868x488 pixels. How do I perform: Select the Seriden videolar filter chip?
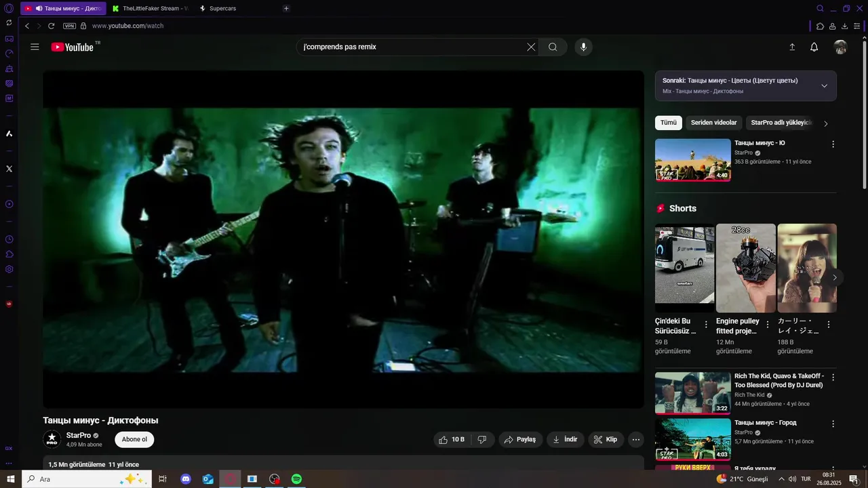point(713,123)
